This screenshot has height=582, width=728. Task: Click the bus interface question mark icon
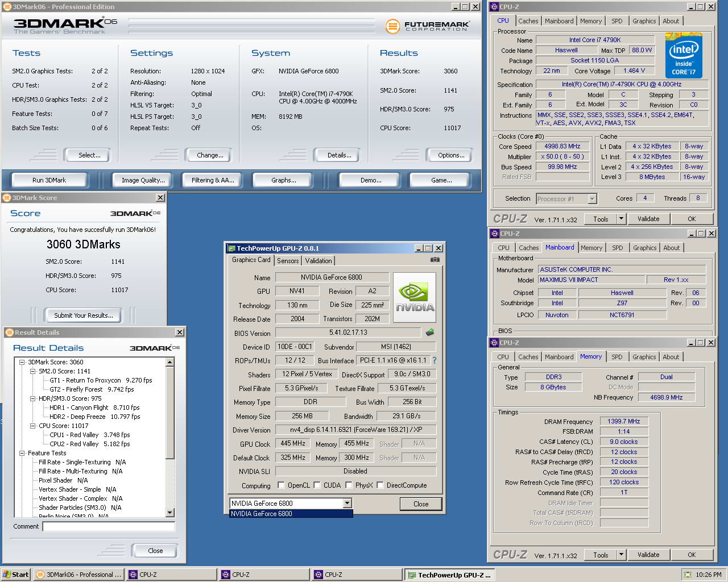(x=435, y=360)
